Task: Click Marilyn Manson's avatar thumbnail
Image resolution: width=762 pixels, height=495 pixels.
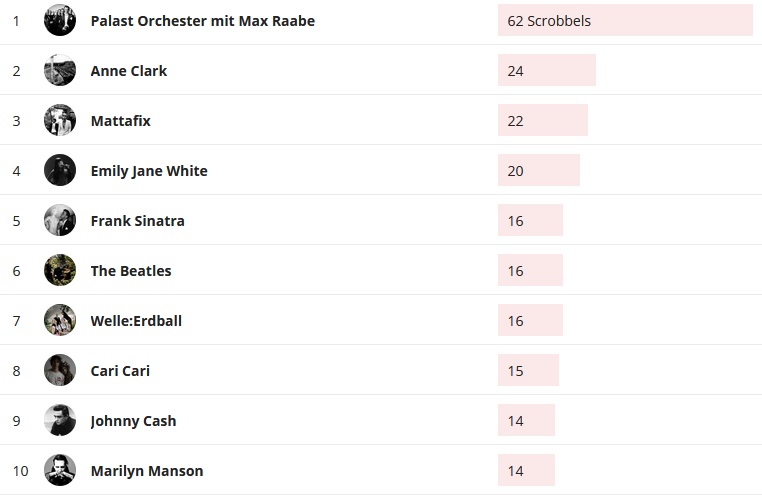Action: 60,470
